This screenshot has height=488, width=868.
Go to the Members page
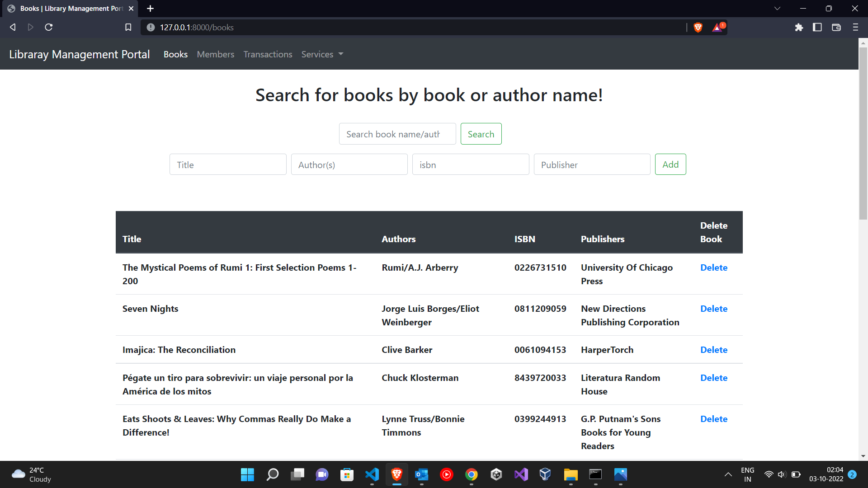216,54
